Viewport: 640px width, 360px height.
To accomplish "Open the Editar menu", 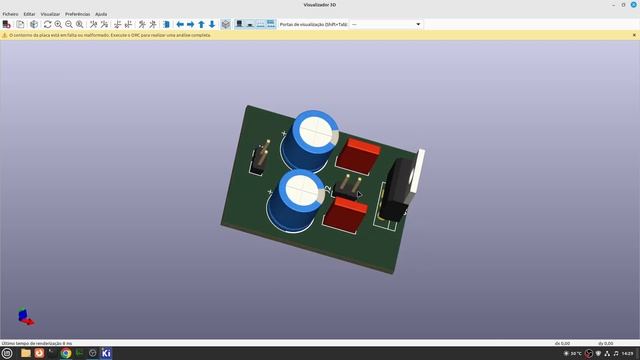I will tap(29, 14).
